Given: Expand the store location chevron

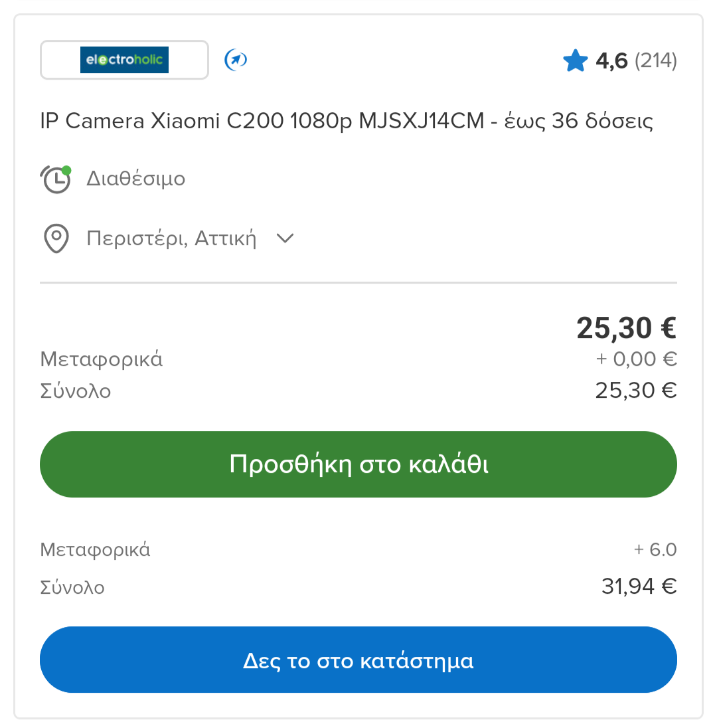Looking at the screenshot, I should (x=285, y=238).
